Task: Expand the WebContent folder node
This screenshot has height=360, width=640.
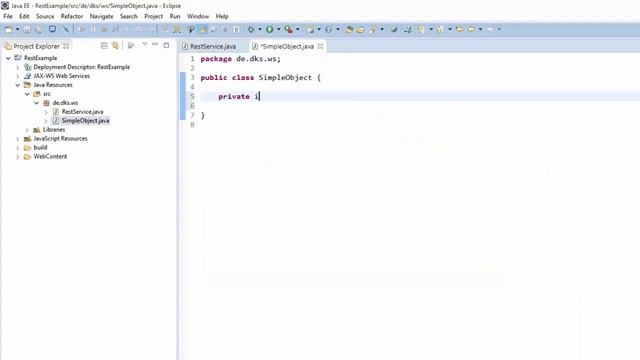Action: point(18,157)
